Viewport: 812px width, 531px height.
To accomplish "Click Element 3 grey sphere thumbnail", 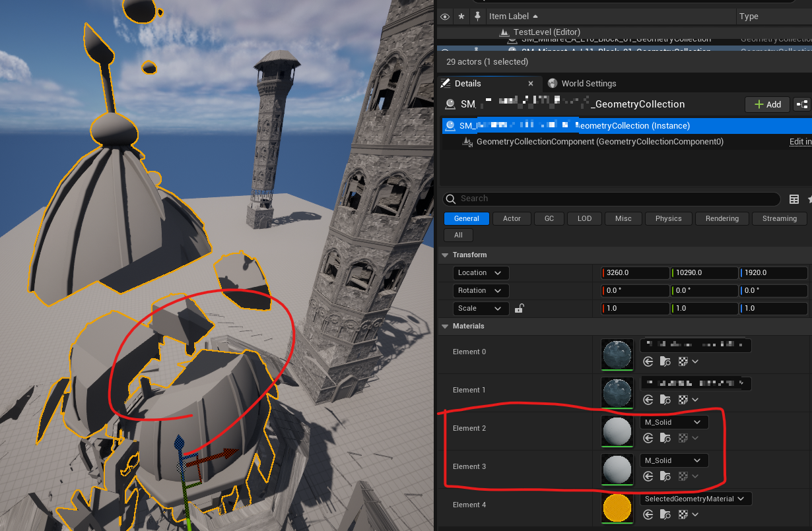I will click(x=617, y=470).
